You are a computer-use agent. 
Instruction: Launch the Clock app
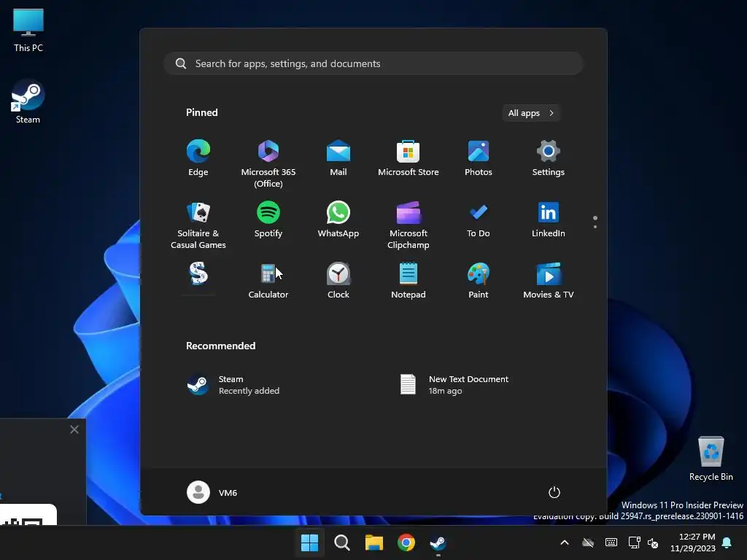point(338,281)
